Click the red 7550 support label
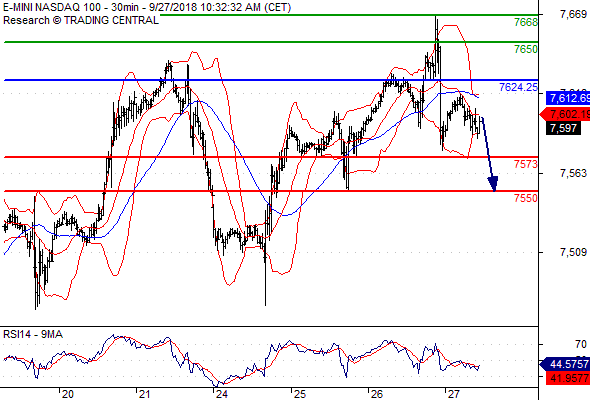The height and width of the screenshot is (400, 590). pos(526,198)
